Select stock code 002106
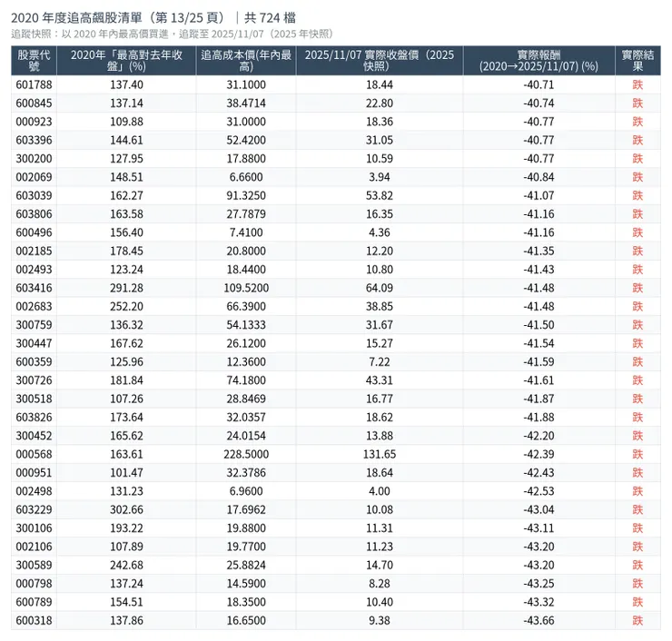The image size is (672, 641). pyautogui.click(x=34, y=547)
